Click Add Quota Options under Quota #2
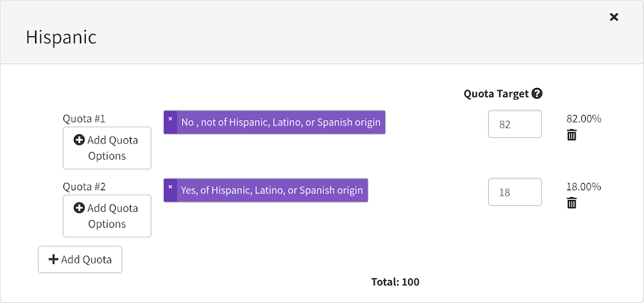Viewport: 644px width, 303px height. coord(107,216)
